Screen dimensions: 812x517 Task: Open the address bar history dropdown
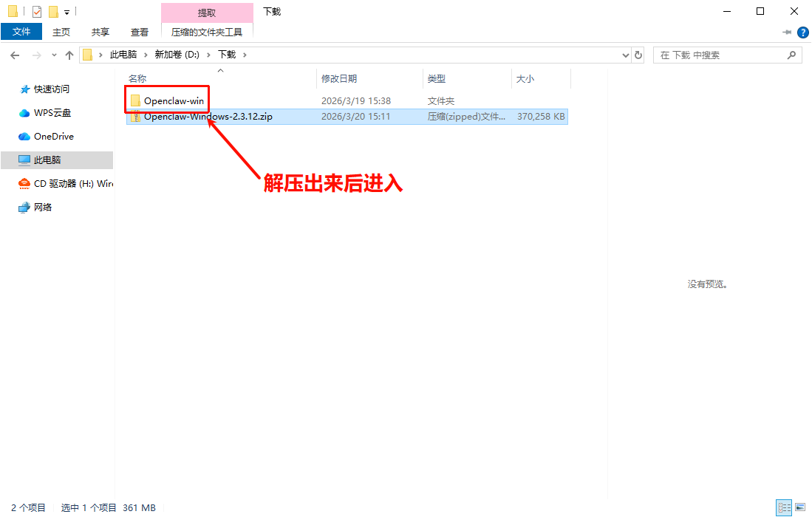pyautogui.click(x=625, y=55)
